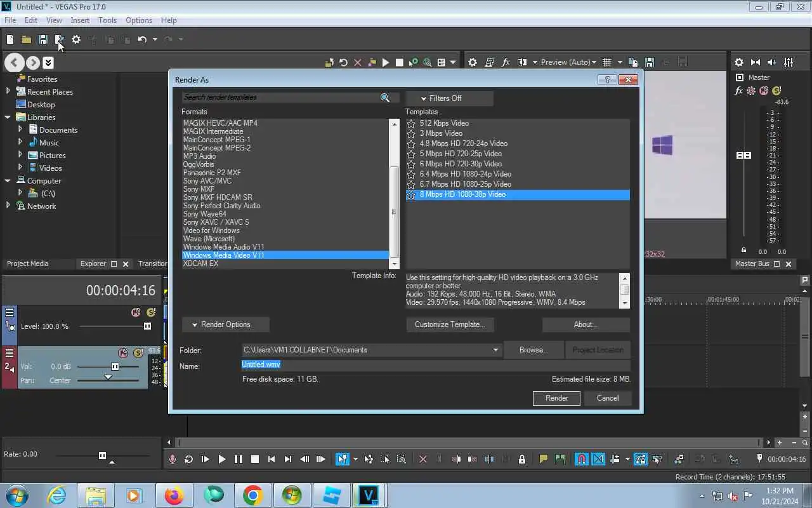
Task: Click the Browse button
Action: [x=534, y=350]
